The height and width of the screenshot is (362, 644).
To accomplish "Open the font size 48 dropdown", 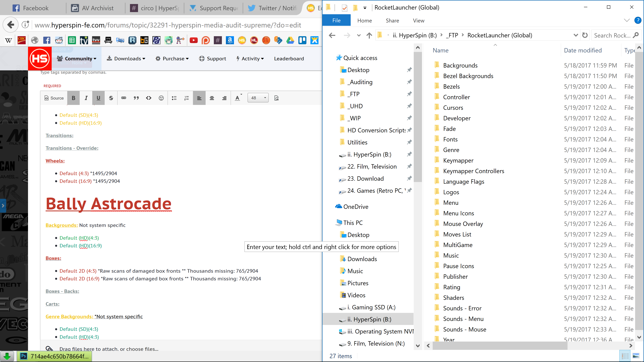I will click(x=258, y=98).
